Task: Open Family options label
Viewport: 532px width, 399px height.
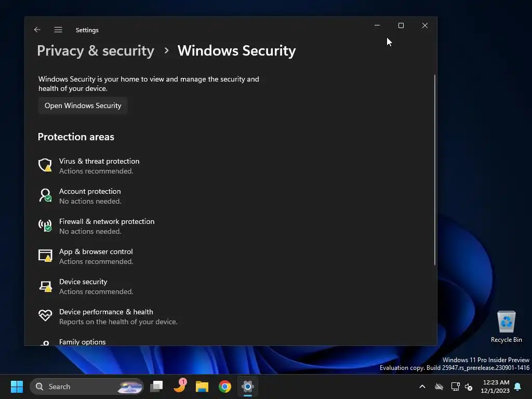Action: tap(83, 342)
